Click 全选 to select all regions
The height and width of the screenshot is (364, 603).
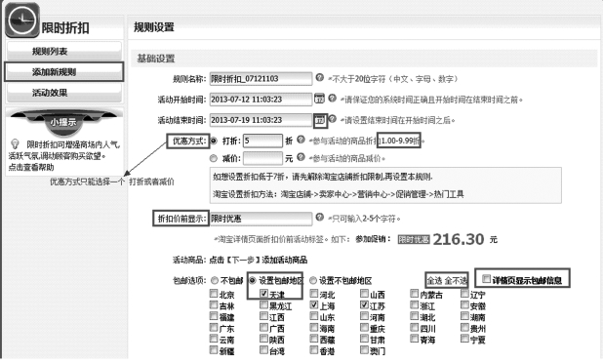pyautogui.click(x=434, y=280)
